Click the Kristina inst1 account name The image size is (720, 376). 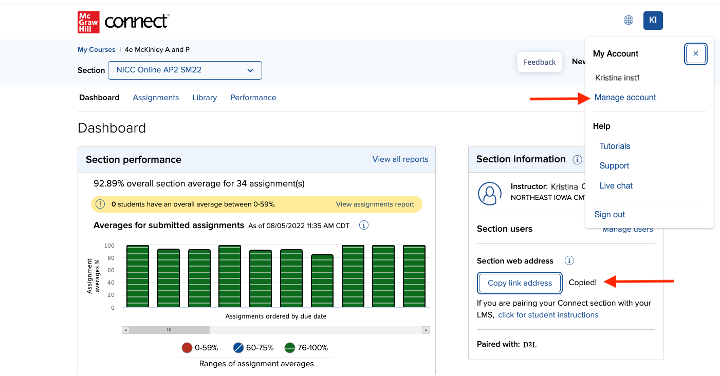click(617, 78)
